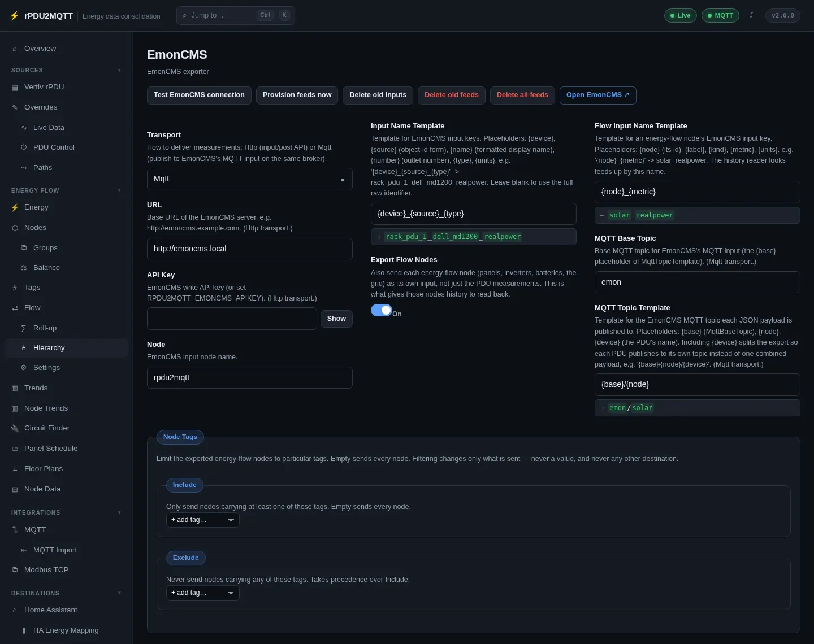Open the Transport Mqtt dropdown
Viewport: 814px width, 644px height.
(x=249, y=179)
